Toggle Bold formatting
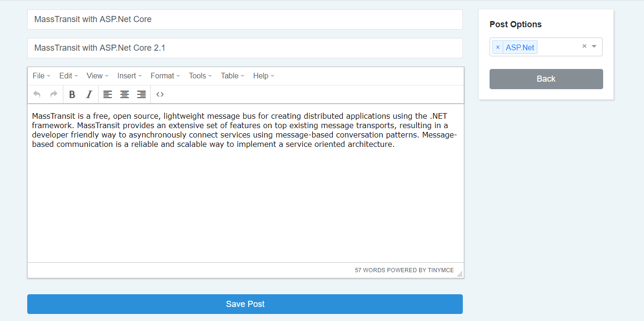644x321 pixels. (72, 94)
